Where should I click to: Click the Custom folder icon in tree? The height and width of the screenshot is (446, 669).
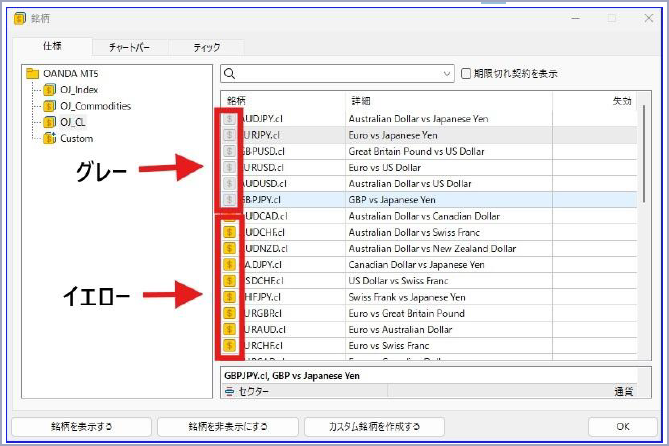pyautogui.click(x=50, y=138)
